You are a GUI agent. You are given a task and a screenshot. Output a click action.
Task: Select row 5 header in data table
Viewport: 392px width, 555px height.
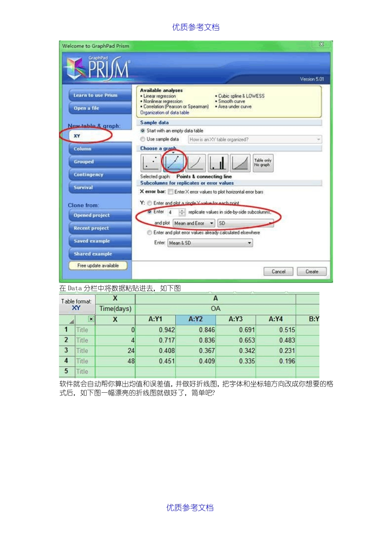pyautogui.click(x=66, y=371)
